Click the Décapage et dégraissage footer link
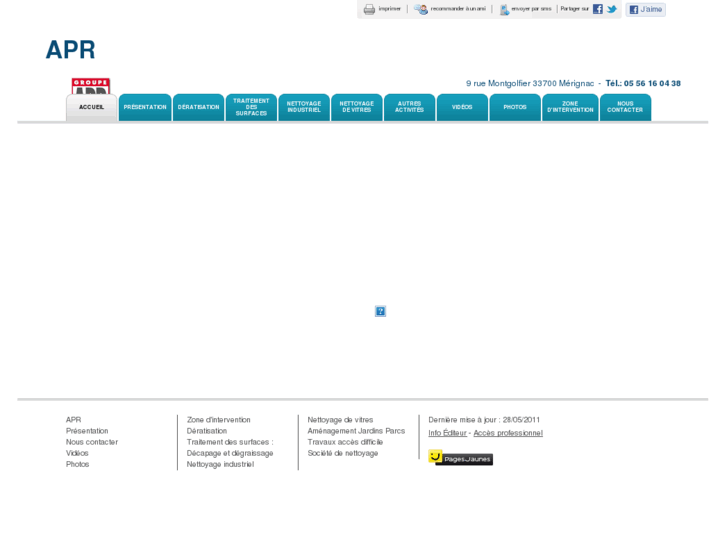Image resolution: width=727 pixels, height=545 pixels. [230, 453]
